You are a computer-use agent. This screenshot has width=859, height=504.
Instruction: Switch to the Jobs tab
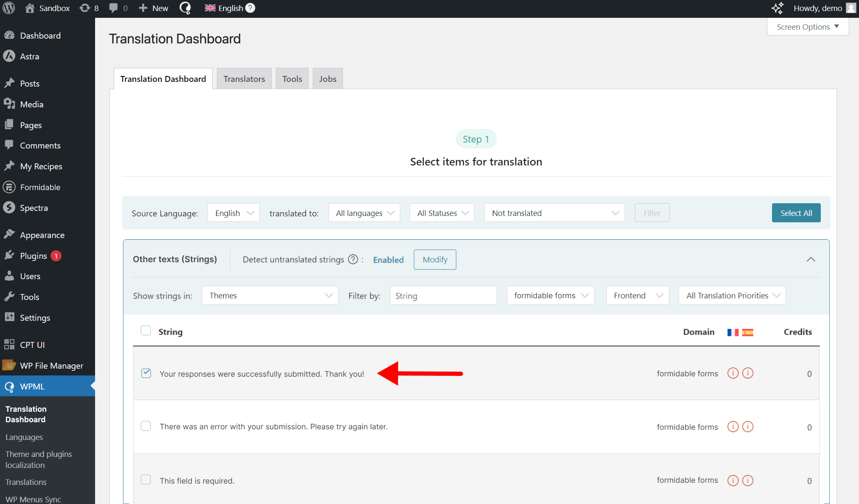pos(327,79)
